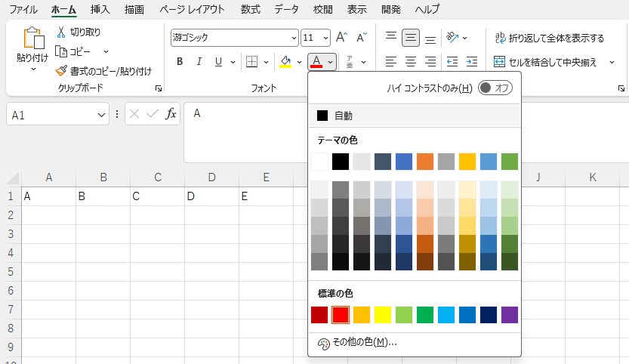The image size is (629, 364).
Task: Align text right
Action: [430, 61]
